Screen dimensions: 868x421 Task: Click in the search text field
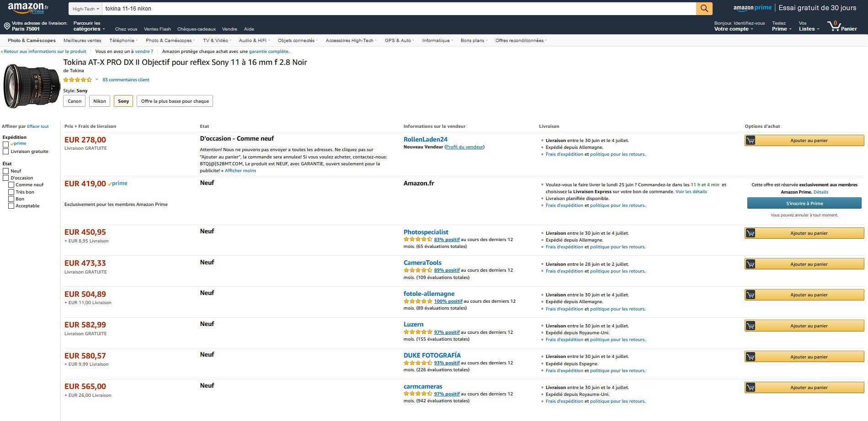coord(399,9)
